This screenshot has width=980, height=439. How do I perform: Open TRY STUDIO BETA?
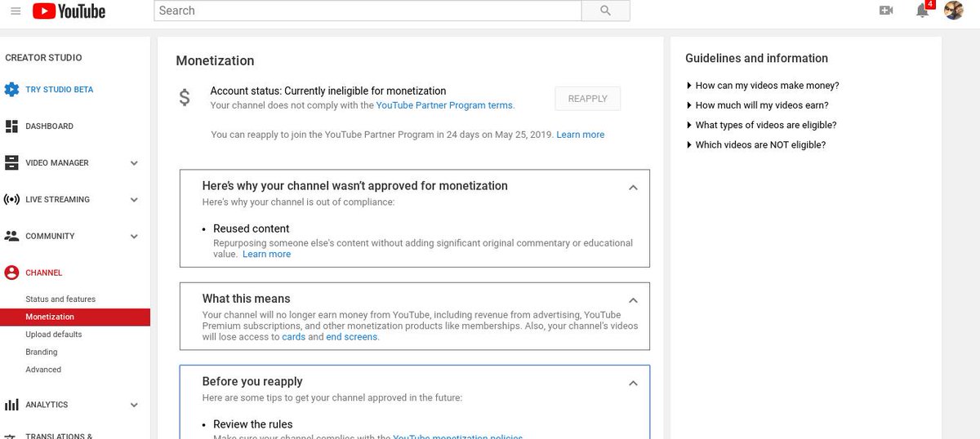[59, 90]
